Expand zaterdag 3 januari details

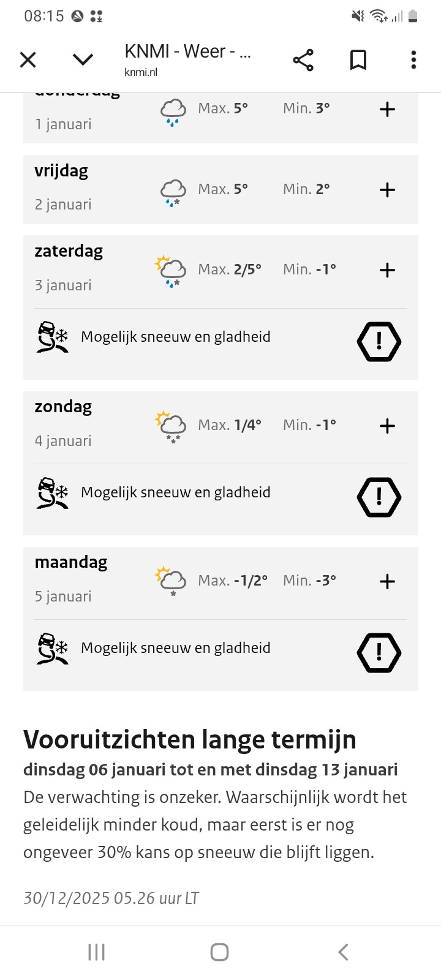(x=387, y=270)
